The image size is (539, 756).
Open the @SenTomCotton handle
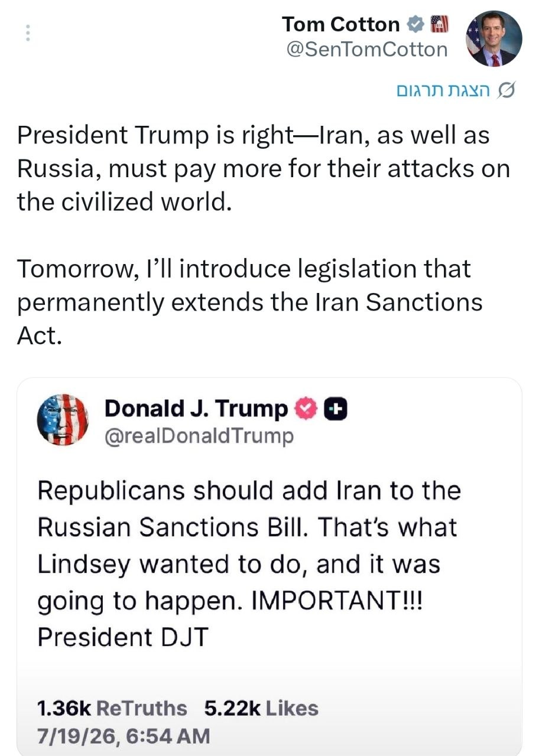(x=366, y=50)
